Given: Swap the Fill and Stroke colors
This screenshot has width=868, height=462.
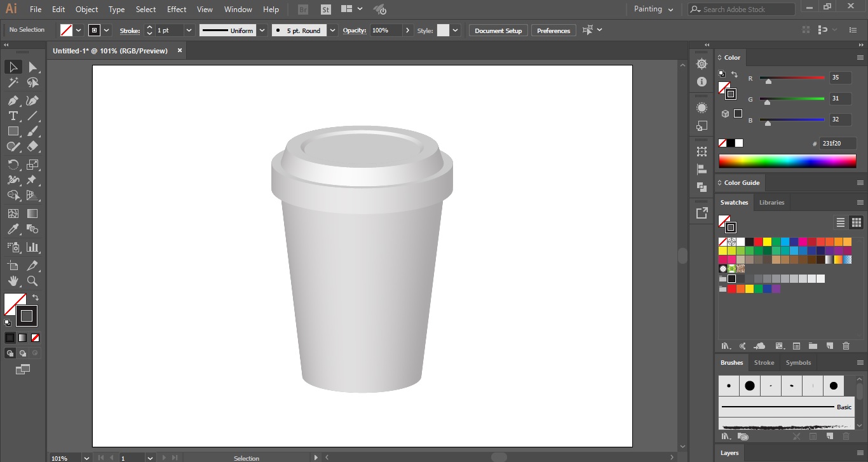Looking at the screenshot, I should coord(36,297).
